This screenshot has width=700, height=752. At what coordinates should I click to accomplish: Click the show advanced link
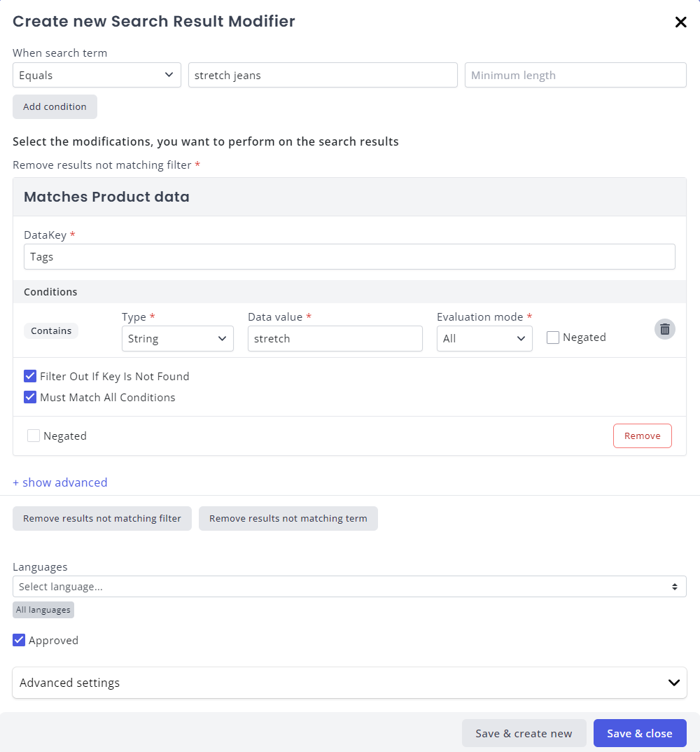60,482
